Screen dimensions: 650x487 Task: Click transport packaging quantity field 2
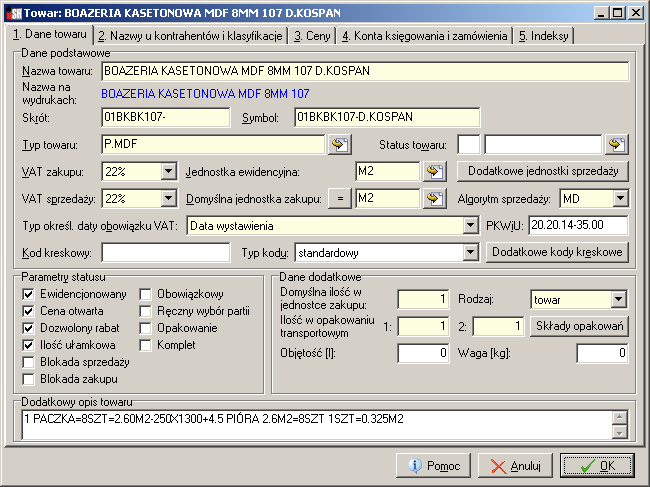pyautogui.click(x=498, y=326)
